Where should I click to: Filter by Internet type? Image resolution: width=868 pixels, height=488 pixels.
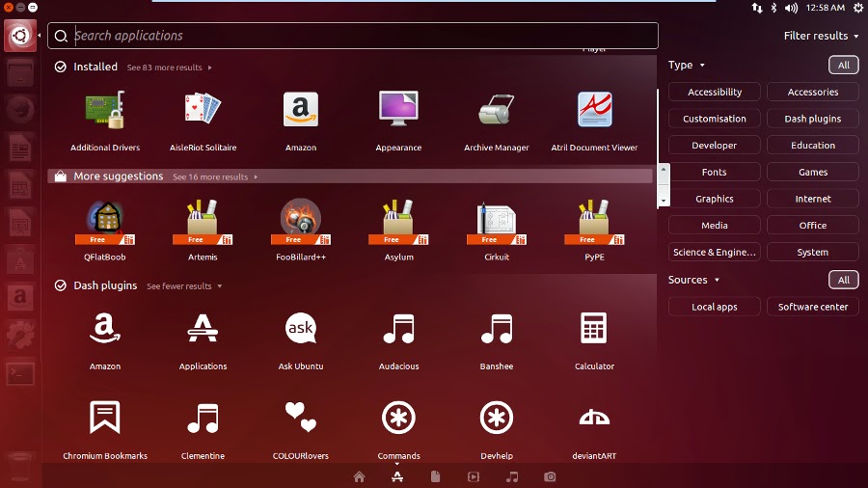(813, 199)
